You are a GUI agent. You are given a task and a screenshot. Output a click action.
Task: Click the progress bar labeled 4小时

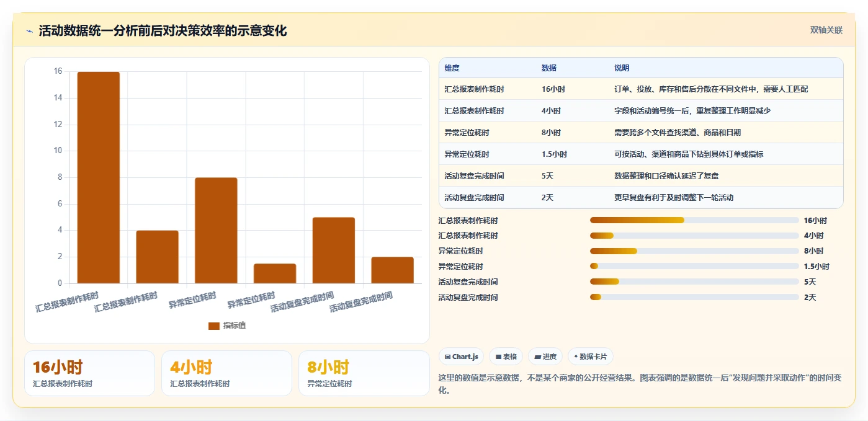694,236
